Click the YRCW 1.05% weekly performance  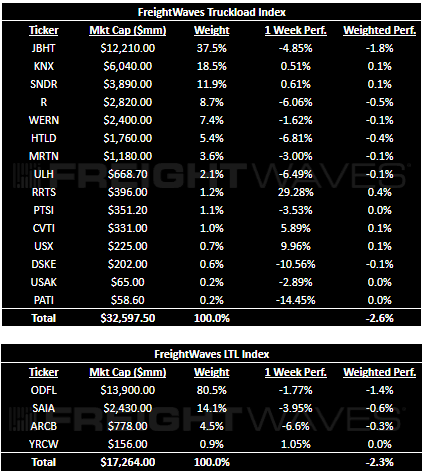point(296,444)
